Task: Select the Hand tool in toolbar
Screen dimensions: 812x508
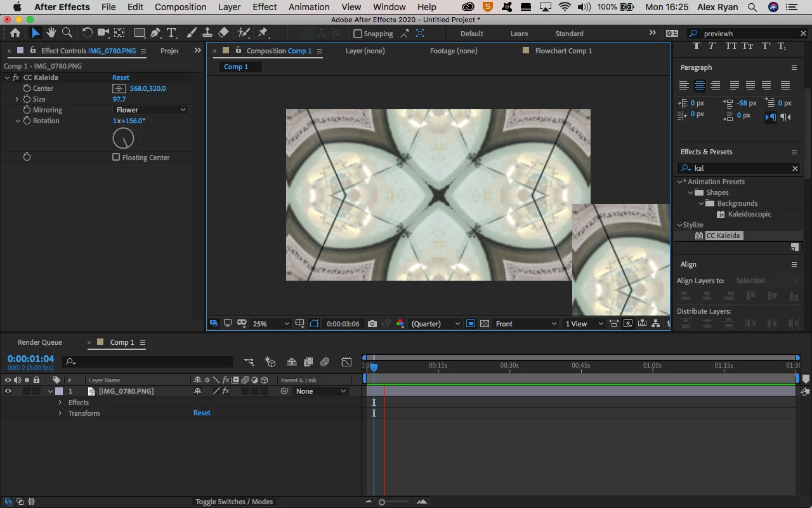Action: [51, 33]
